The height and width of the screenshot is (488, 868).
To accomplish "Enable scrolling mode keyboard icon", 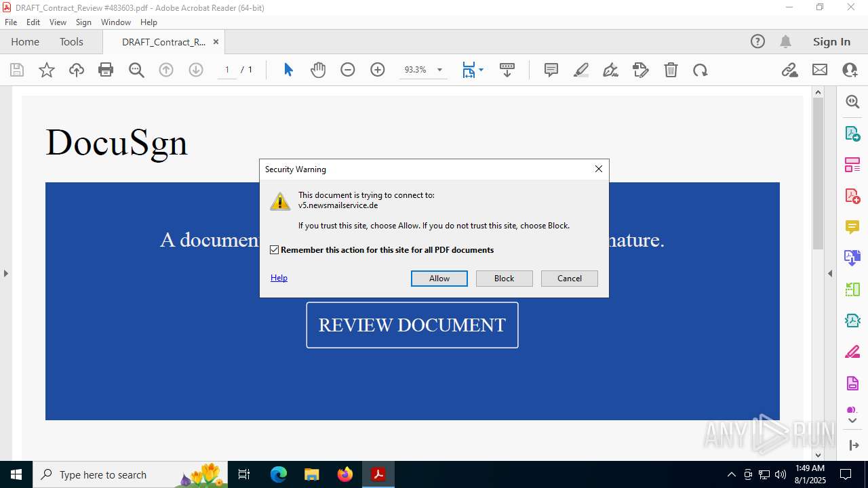I will click(x=507, y=70).
